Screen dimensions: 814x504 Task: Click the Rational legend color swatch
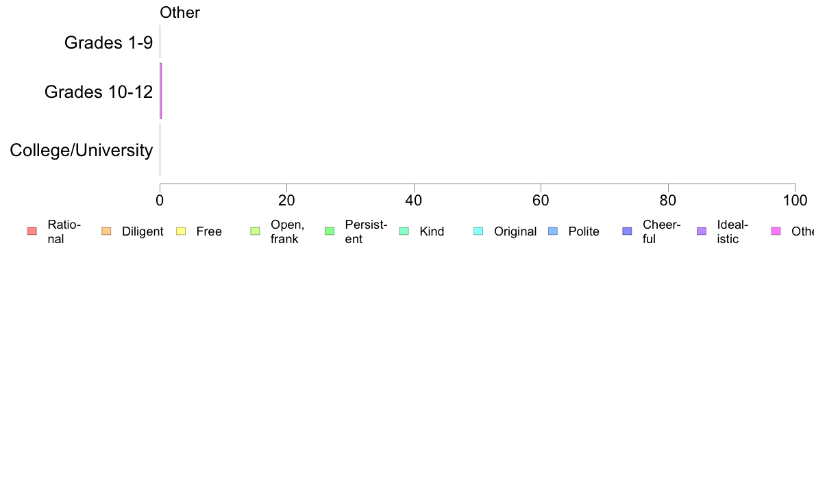(x=32, y=231)
